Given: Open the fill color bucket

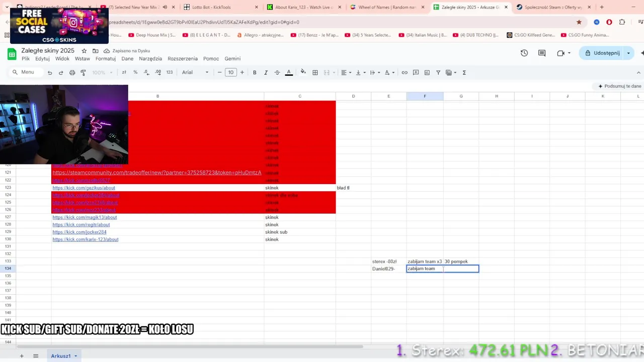Looking at the screenshot, I should 303,72.
